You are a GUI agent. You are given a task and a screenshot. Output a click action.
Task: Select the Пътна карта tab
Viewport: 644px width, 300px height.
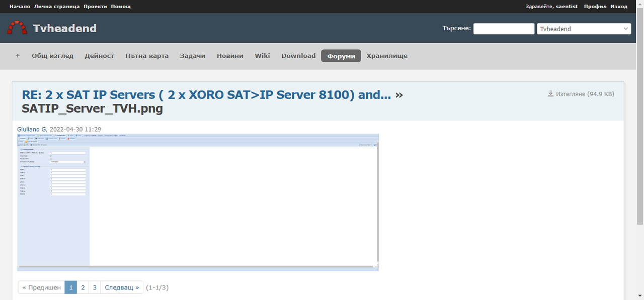[147, 56]
